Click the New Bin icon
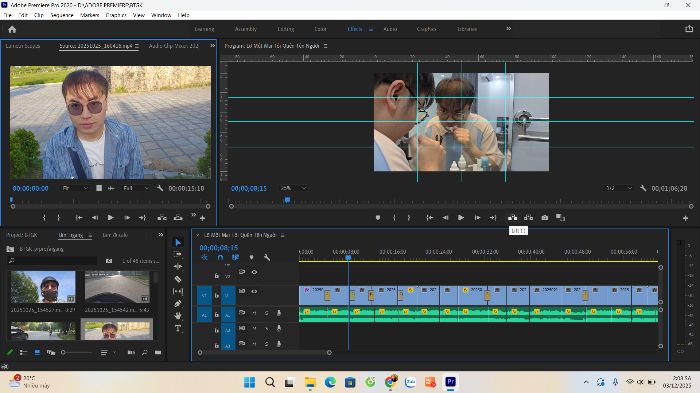The image size is (700, 393). click(x=158, y=352)
